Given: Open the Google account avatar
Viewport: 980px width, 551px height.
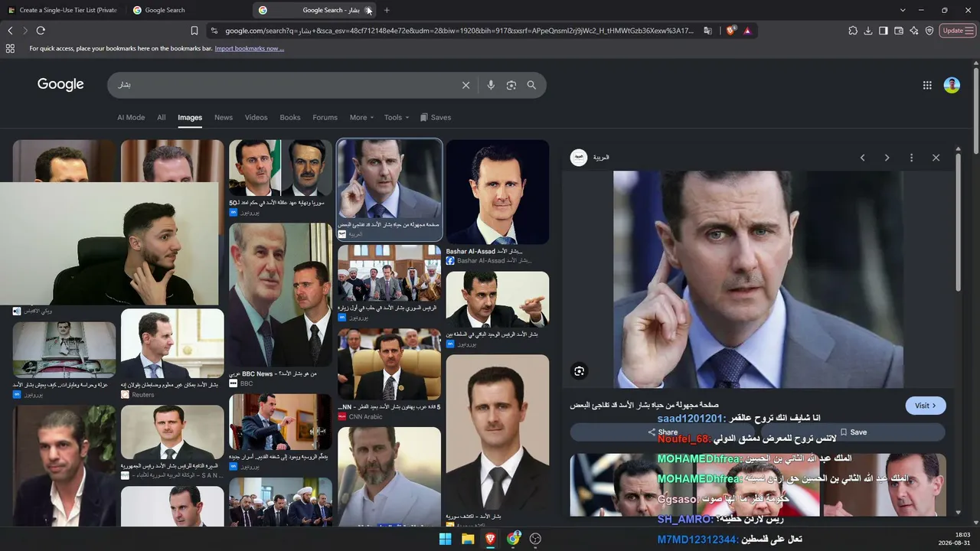Looking at the screenshot, I should tap(952, 85).
